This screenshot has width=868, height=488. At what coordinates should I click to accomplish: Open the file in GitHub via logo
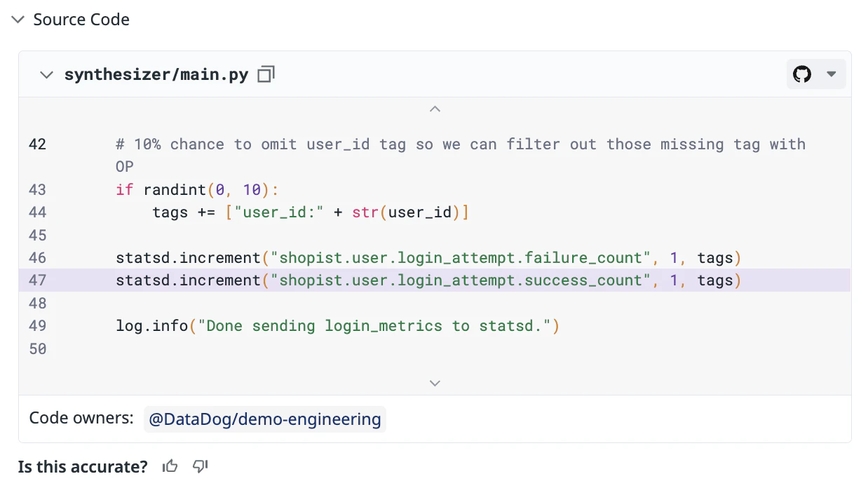coord(802,74)
